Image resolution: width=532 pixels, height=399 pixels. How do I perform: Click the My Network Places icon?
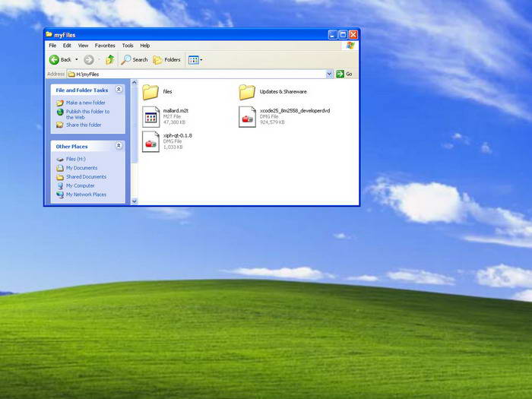pyautogui.click(x=60, y=195)
